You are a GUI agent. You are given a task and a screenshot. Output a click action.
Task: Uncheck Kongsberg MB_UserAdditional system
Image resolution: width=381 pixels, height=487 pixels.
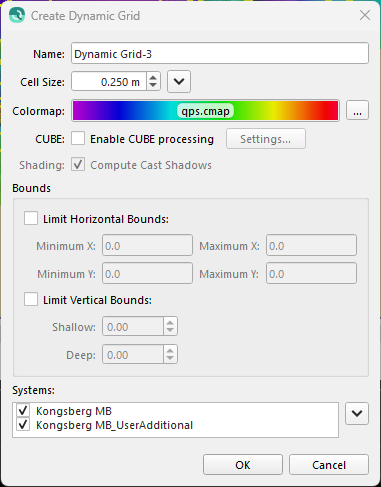(23, 425)
